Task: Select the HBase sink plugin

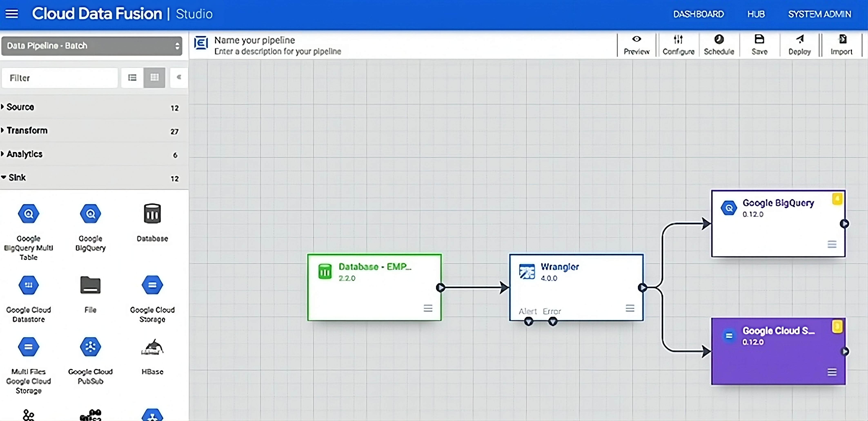Action: (152, 357)
